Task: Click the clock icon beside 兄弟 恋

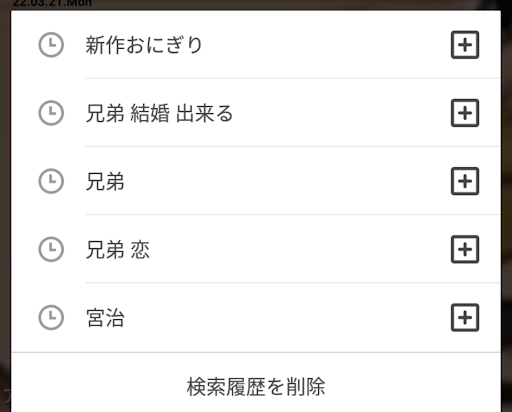Action: click(x=51, y=249)
